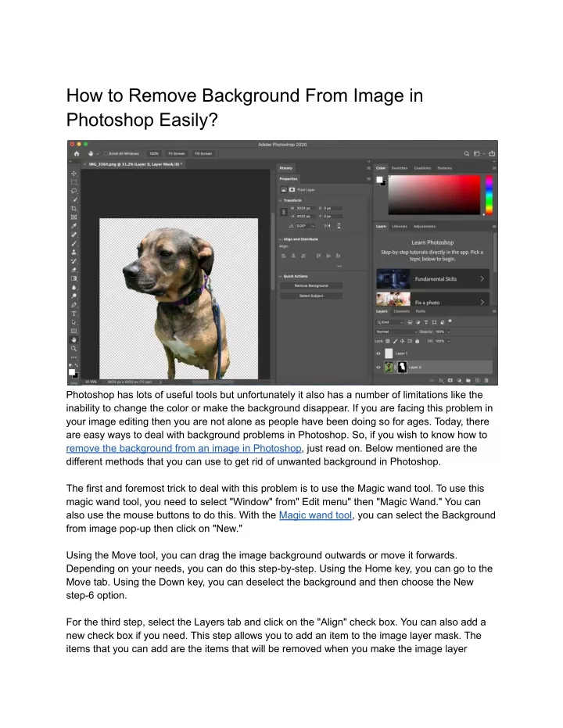
Task: Select the History Brush tool
Action: tap(74, 261)
